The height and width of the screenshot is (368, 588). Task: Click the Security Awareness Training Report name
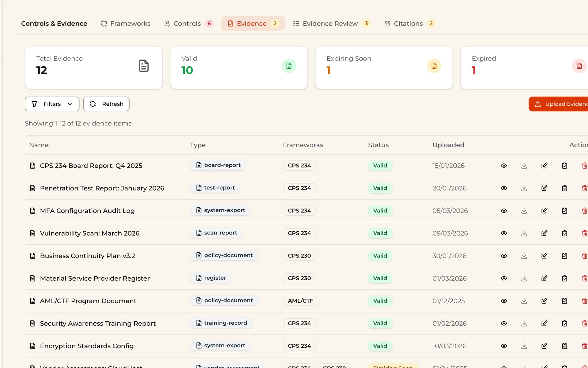click(x=98, y=324)
